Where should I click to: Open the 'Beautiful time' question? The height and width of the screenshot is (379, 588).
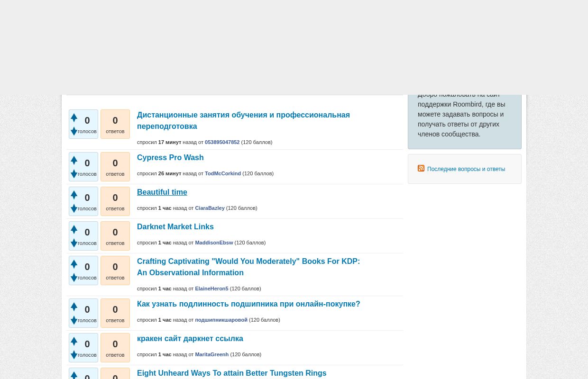click(x=162, y=192)
